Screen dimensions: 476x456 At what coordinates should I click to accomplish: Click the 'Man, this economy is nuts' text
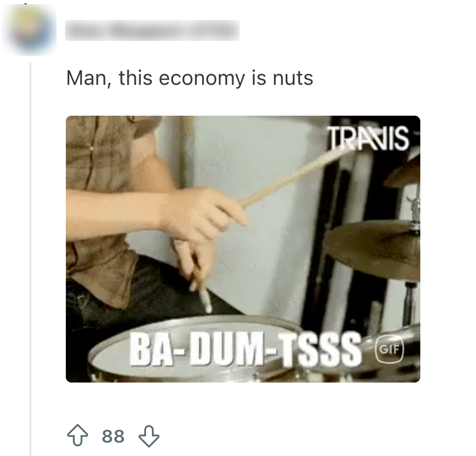coord(190,78)
